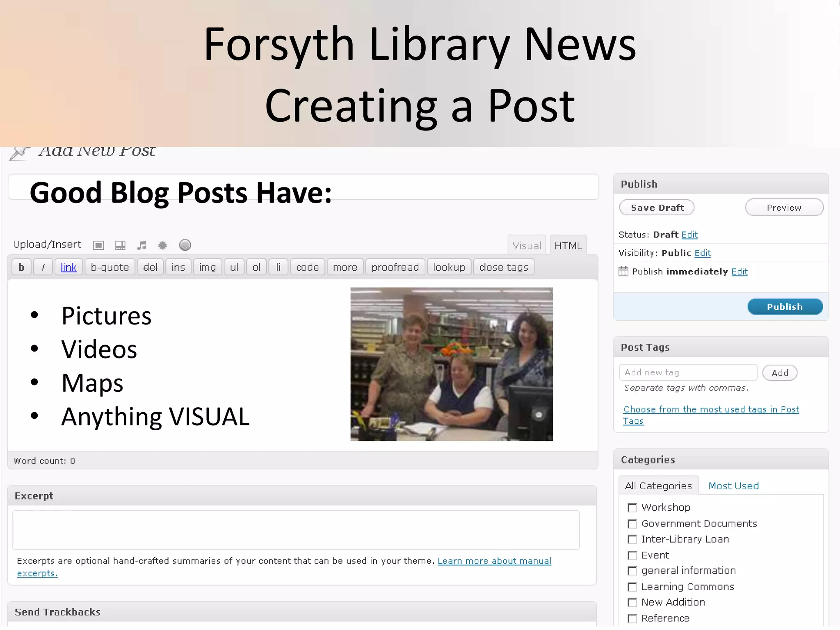Insert a hyperlink with the link button
The width and height of the screenshot is (840, 630).
[68, 267]
